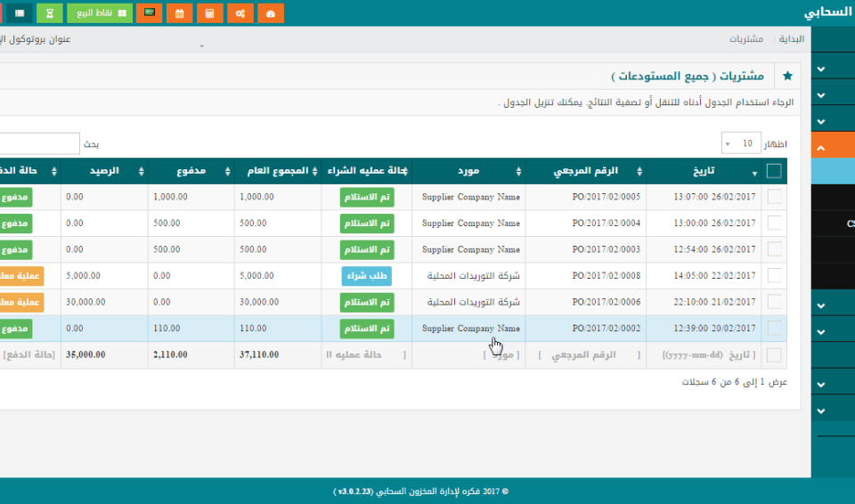Screen dimensions: 855x504
Task: Open the calendar icon button
Action: pos(180,13)
